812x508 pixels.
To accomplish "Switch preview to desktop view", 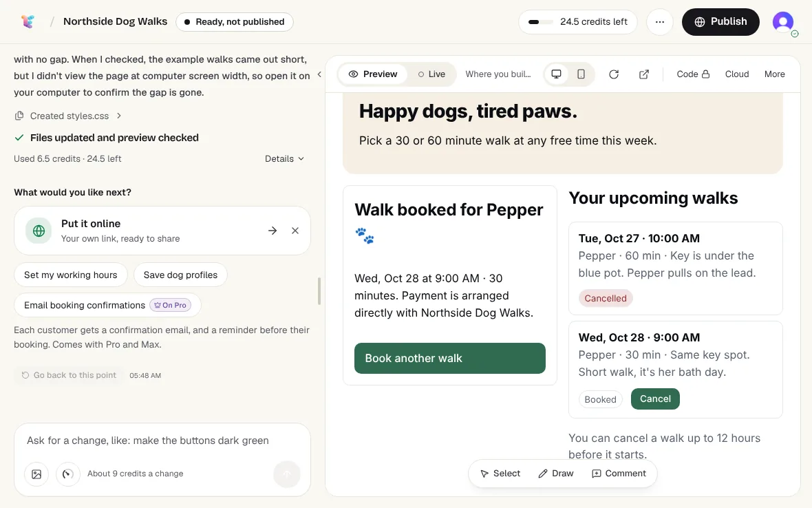I will pos(556,74).
